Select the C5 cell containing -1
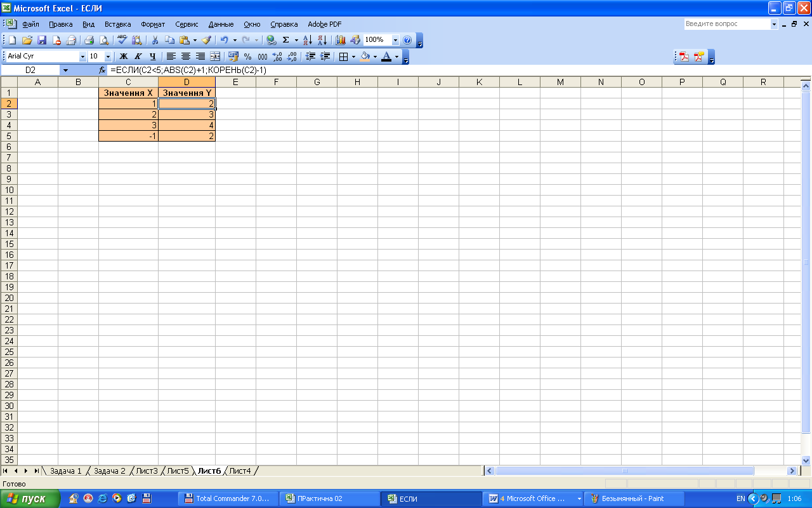 pyautogui.click(x=128, y=136)
